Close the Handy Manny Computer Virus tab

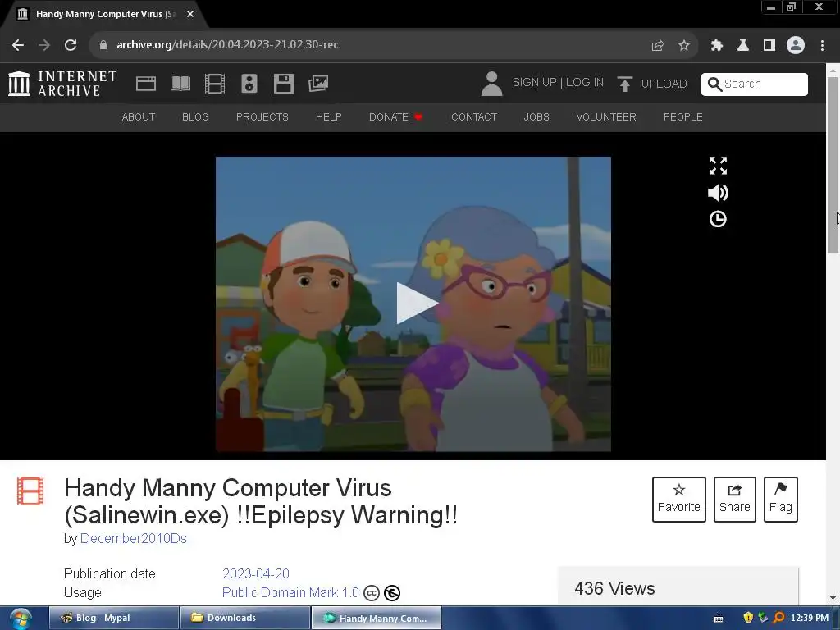(190, 14)
